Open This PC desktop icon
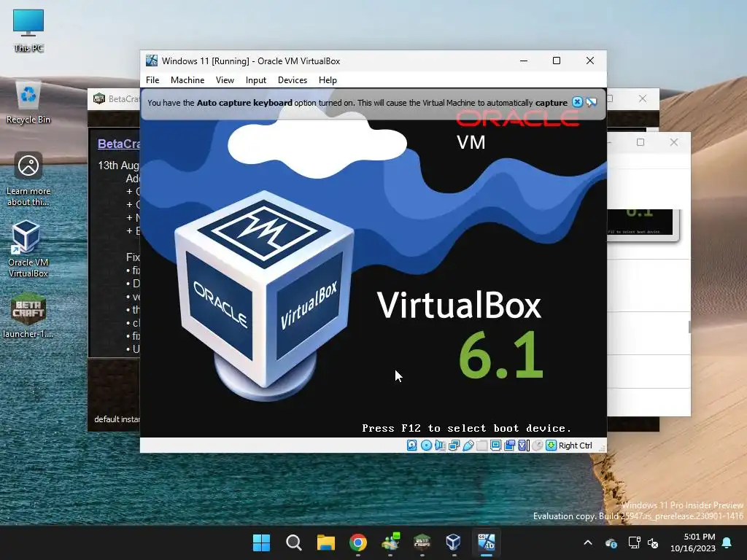747x560 pixels. (28, 30)
